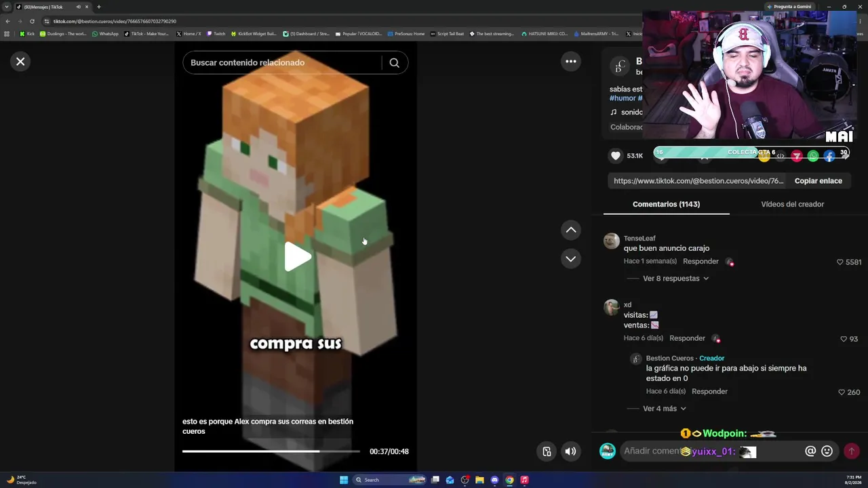Open xd's avatar picture
This screenshot has height=488, width=868.
pyautogui.click(x=612, y=308)
